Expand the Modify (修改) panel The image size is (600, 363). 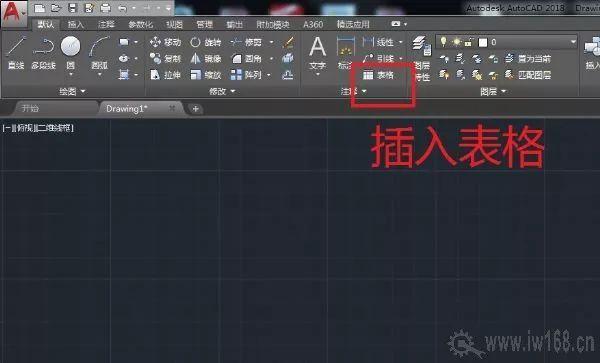222,91
